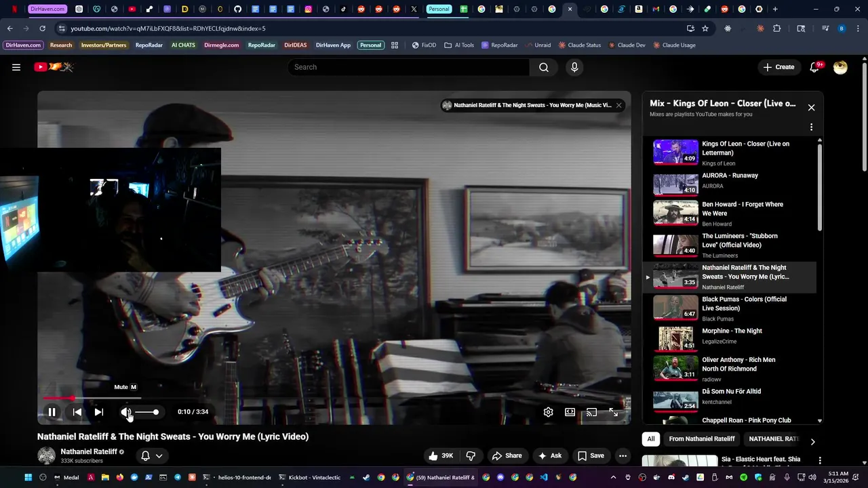
Task: Open the RepoRadar bookmark folder with icon
Action: click(500, 45)
